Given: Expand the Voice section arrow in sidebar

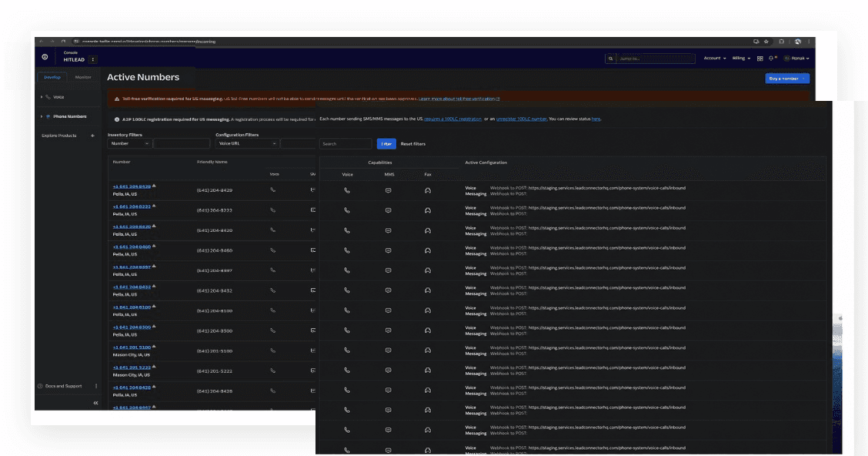Looking at the screenshot, I should click(42, 97).
